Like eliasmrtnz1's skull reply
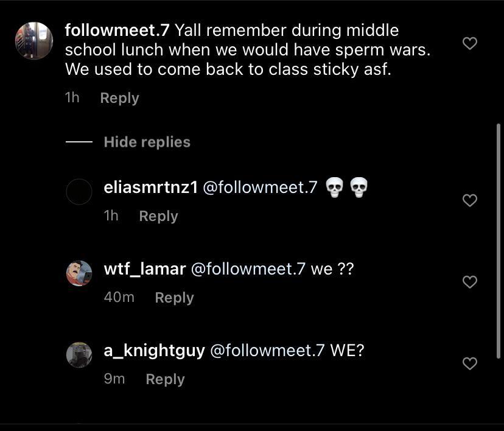Viewport: 504px width, 431px height. point(469,200)
